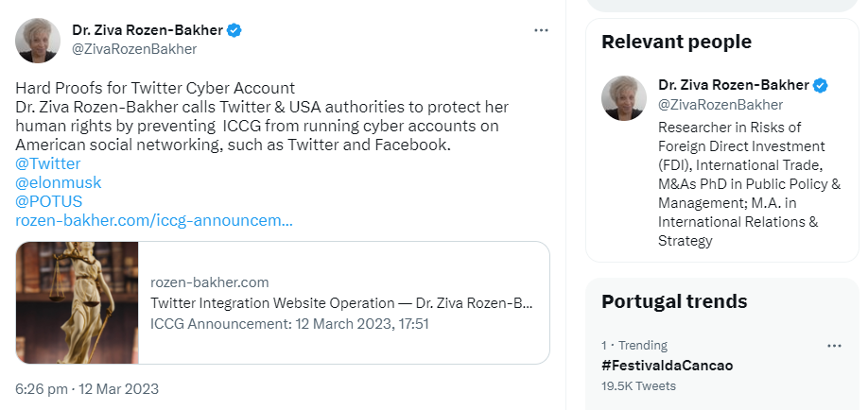Open more options for #FestivaldaCancao trend
868x410 pixels.
pyautogui.click(x=833, y=346)
